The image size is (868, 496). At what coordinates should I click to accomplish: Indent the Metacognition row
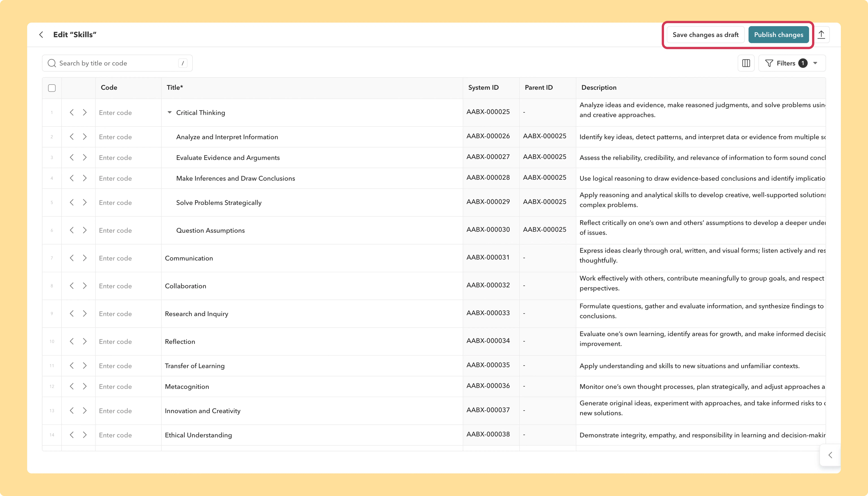pyautogui.click(x=85, y=386)
